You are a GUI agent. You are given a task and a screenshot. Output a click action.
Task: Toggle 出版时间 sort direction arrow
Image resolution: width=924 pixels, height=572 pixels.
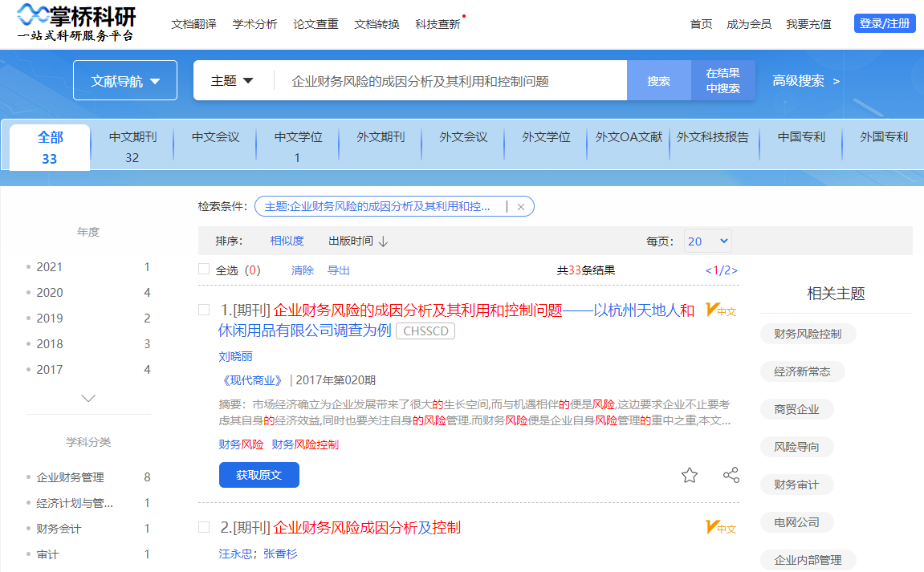pyautogui.click(x=383, y=241)
